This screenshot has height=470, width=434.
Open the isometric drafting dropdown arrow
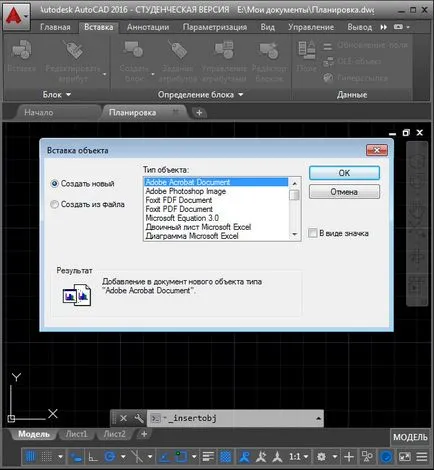[x=150, y=457]
